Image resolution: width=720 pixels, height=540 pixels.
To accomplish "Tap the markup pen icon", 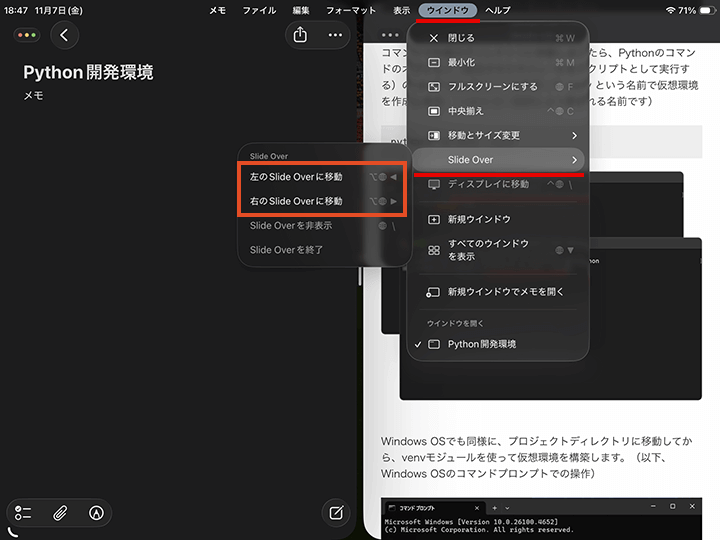I will [x=96, y=512].
